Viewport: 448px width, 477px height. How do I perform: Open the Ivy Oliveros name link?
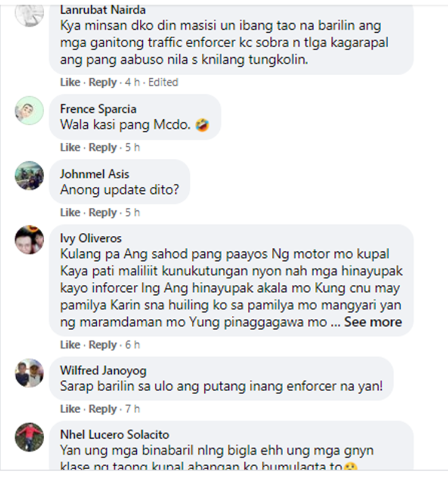point(91,238)
